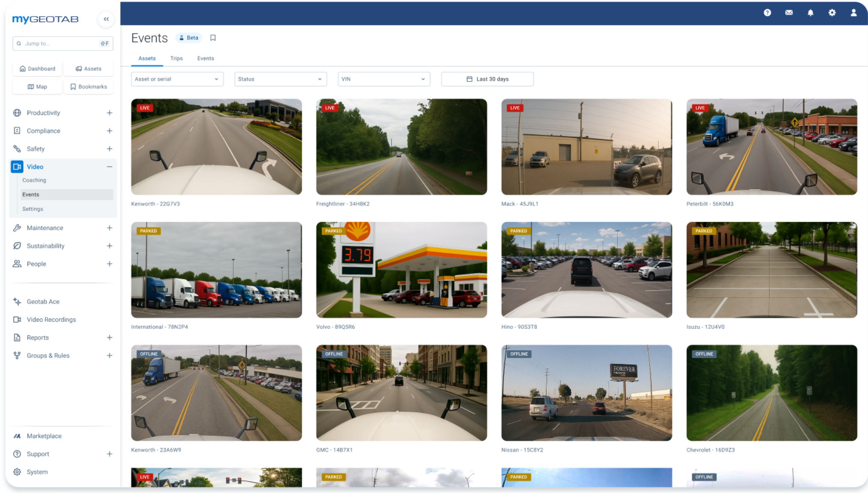Expand the Safety section

pyautogui.click(x=109, y=149)
